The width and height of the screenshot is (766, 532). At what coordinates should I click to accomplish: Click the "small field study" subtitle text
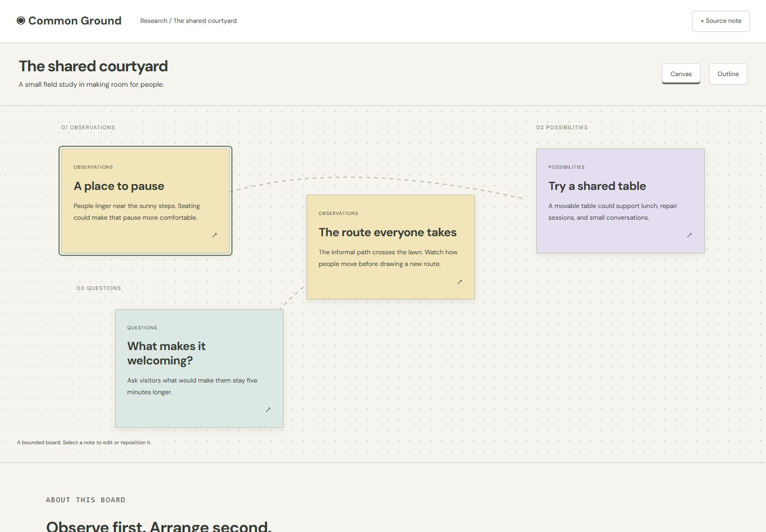click(91, 85)
